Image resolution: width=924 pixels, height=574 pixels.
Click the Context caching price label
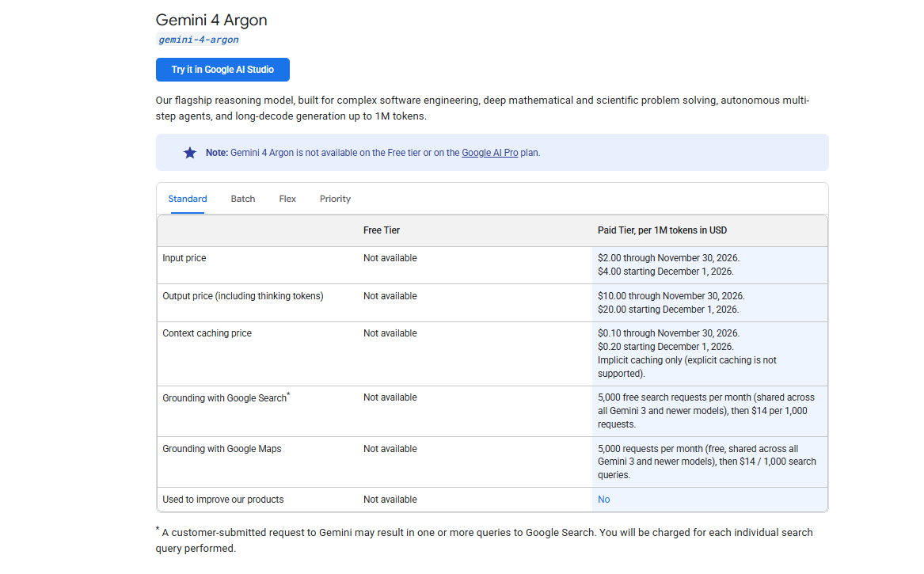point(207,333)
